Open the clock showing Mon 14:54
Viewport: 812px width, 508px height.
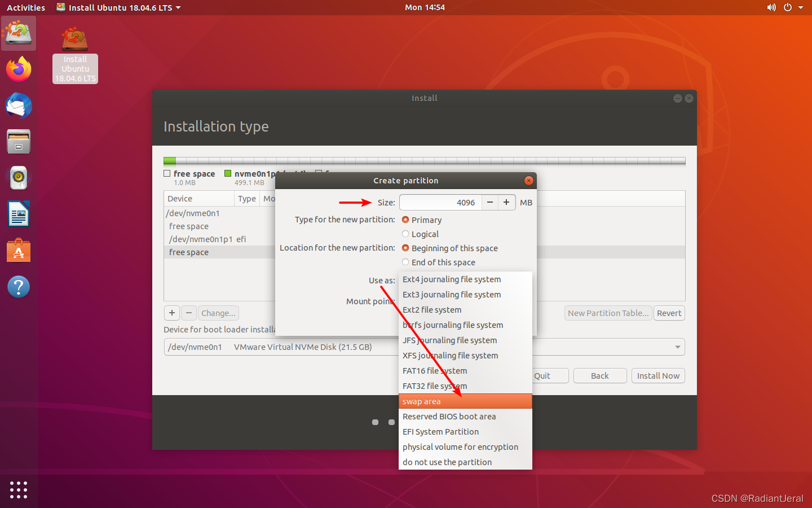coord(425,7)
